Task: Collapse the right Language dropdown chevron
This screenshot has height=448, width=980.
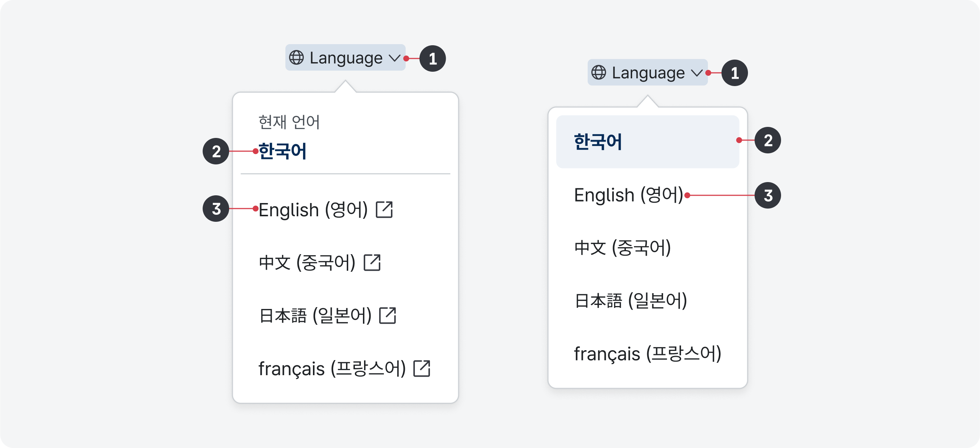Action: tap(696, 73)
